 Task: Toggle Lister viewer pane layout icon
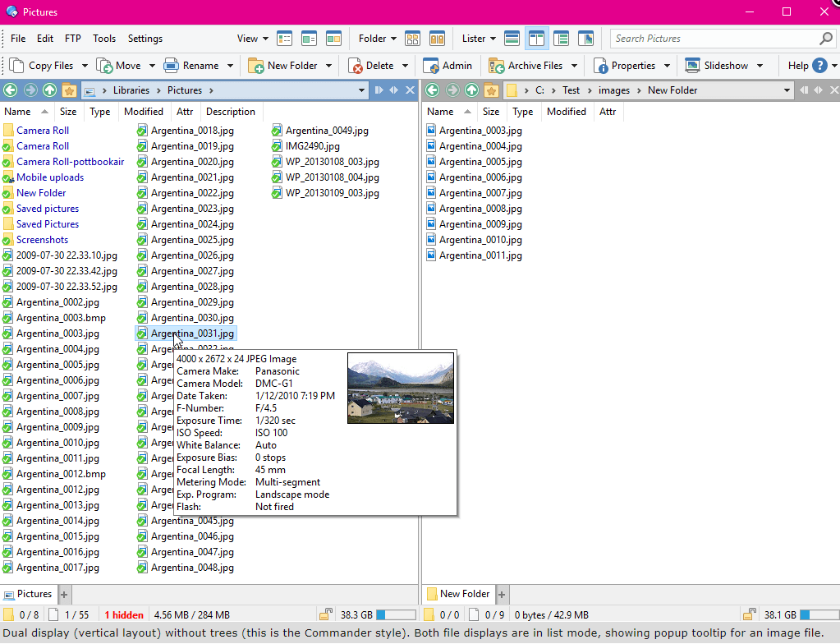pyautogui.click(x=586, y=39)
